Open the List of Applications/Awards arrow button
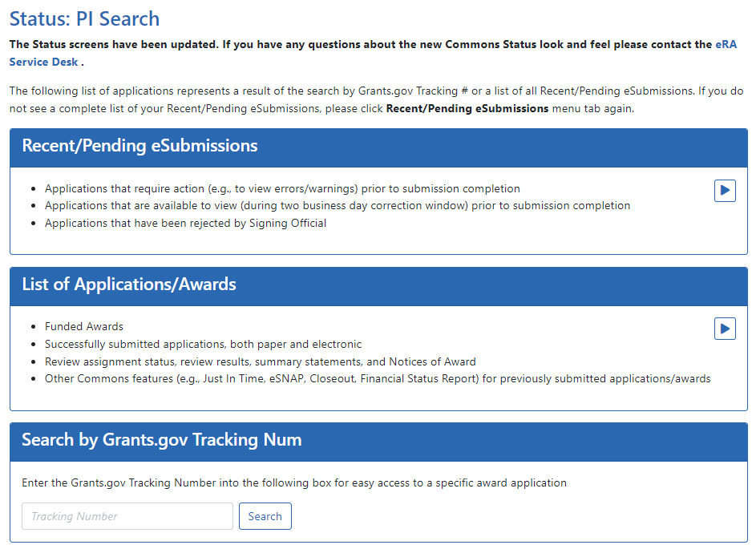The image size is (756, 549). pyautogui.click(x=725, y=329)
